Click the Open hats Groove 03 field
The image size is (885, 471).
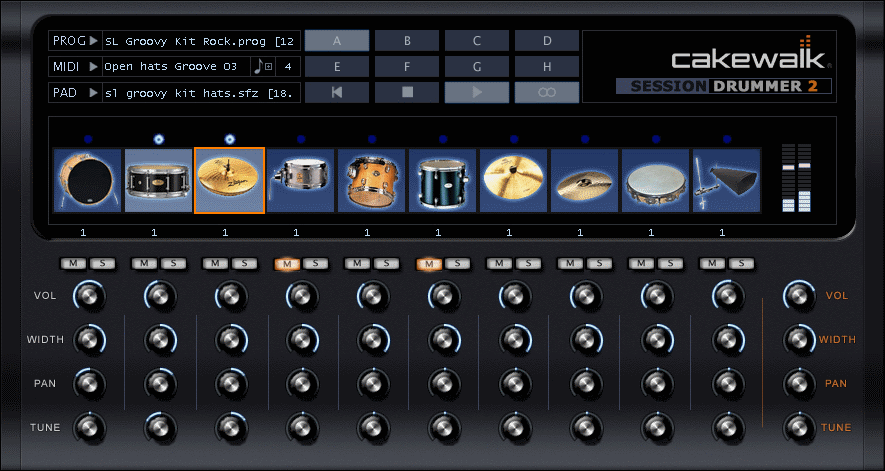click(x=177, y=67)
